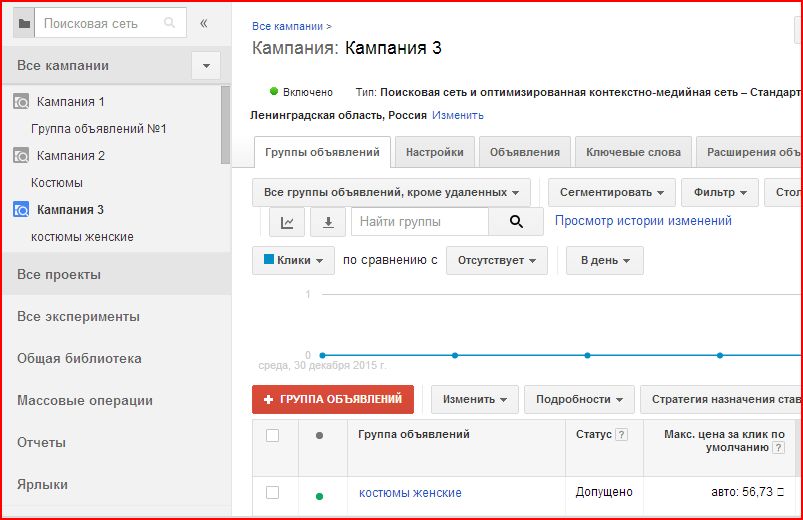Follow the Все кампании breadcrumb link

[287, 26]
